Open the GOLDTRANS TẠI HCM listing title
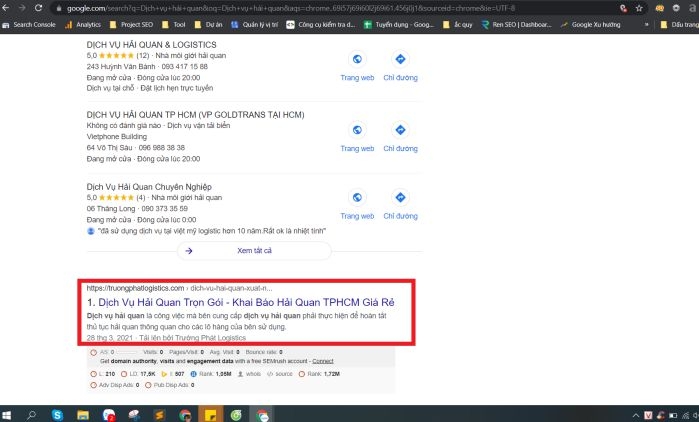The image size is (699, 422). coord(195,115)
